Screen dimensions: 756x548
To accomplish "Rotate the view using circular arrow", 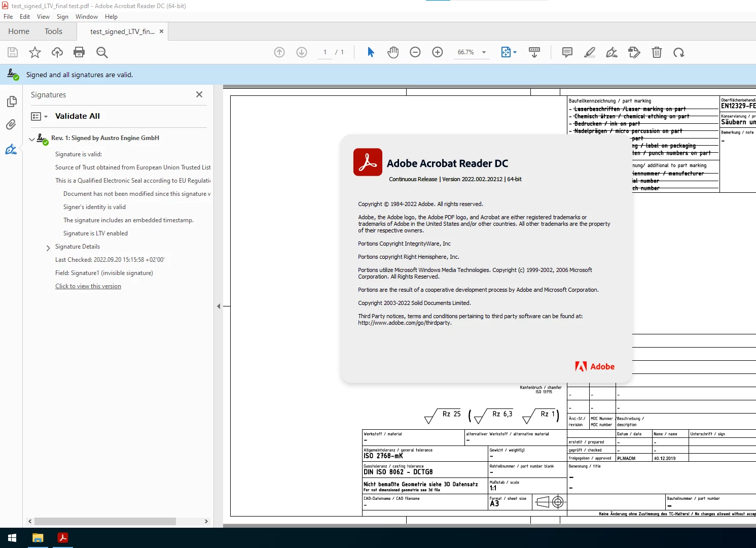I will pyautogui.click(x=679, y=52).
